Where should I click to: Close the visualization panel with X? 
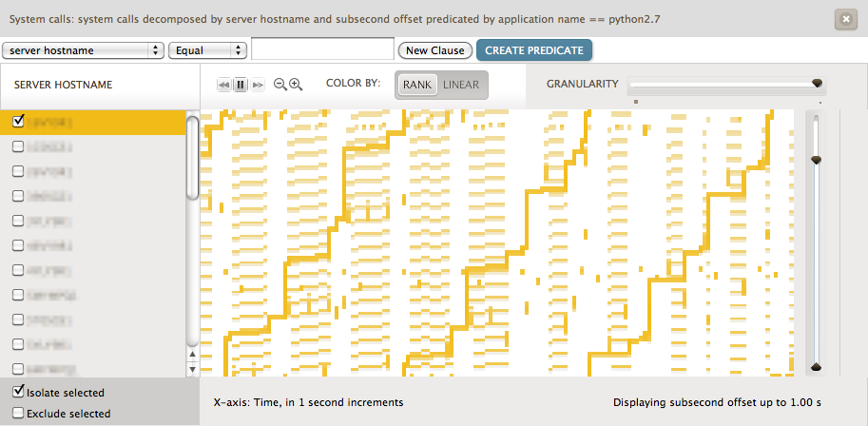tap(844, 18)
